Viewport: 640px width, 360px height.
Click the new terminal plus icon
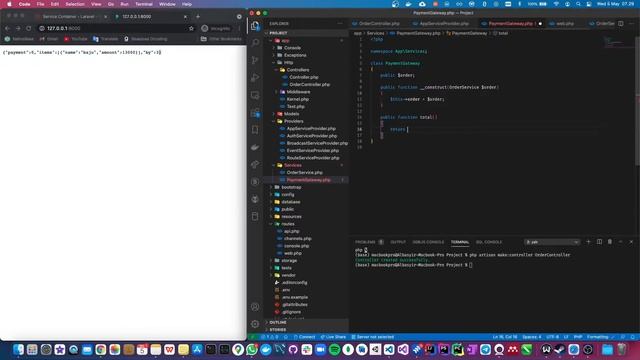588,242
